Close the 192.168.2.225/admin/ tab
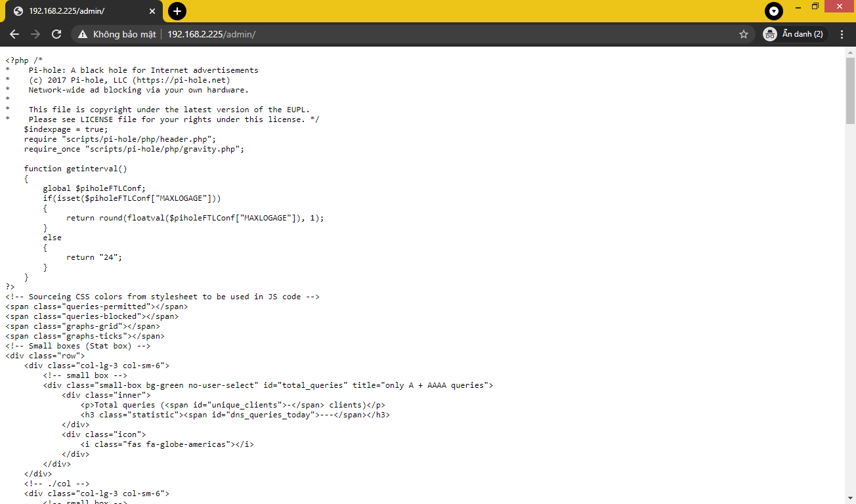The image size is (856, 504). point(152,10)
